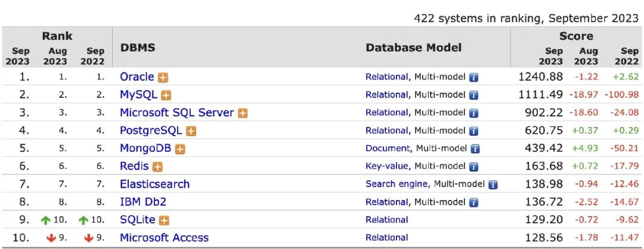
Task: Open the PostgreSQL DBMS link
Action: click(x=151, y=130)
